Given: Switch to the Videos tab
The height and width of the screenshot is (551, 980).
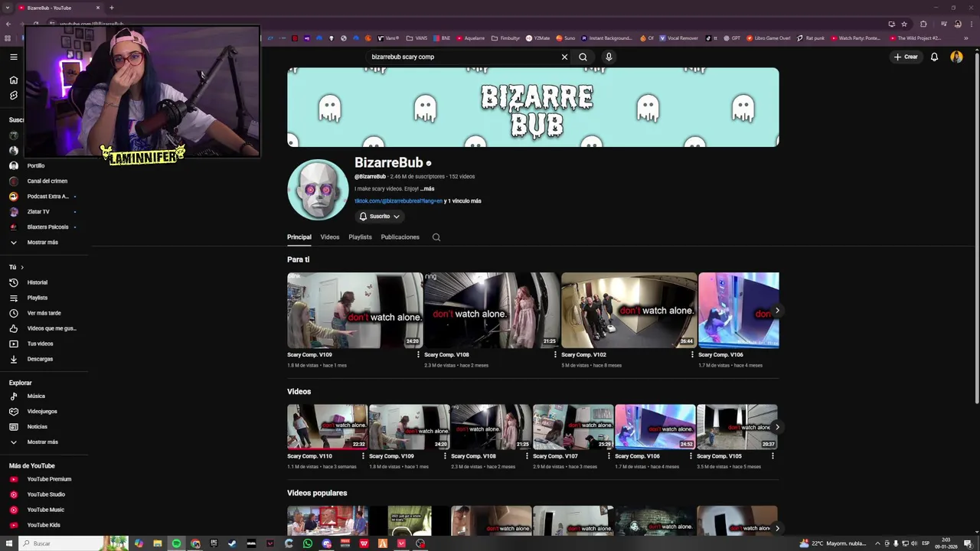Looking at the screenshot, I should [x=330, y=237].
